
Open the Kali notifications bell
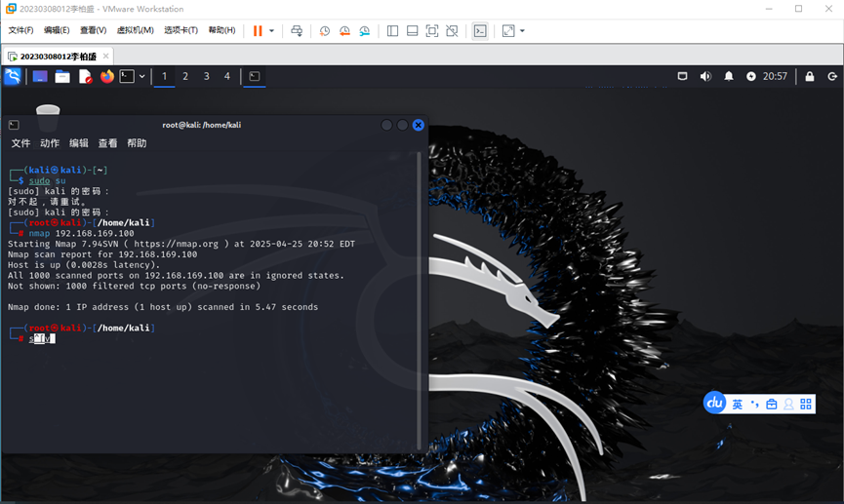click(x=728, y=76)
